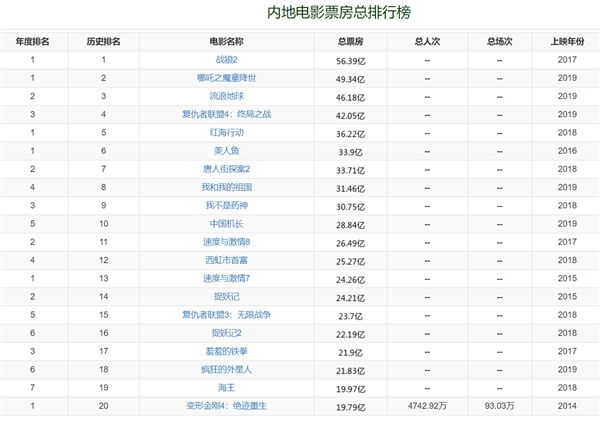The image size is (600, 422).
Task: Click the 内地电影票房总排行榜 title
Action: click(339, 12)
